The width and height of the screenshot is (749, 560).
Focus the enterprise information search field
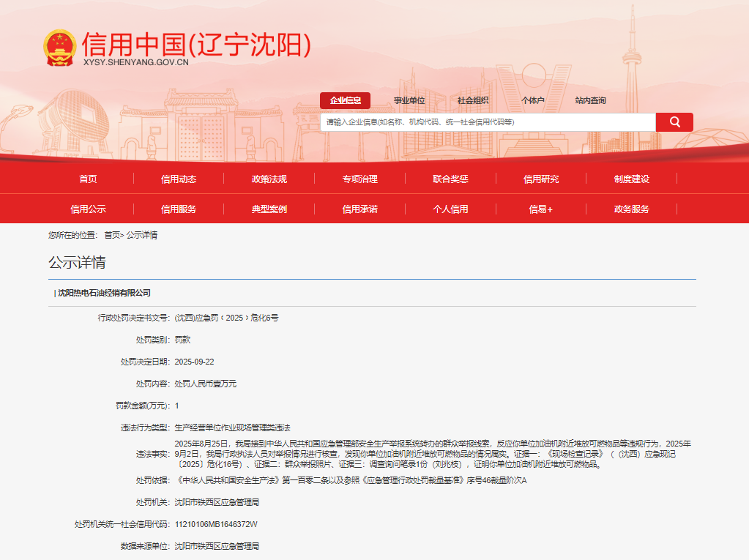point(488,122)
